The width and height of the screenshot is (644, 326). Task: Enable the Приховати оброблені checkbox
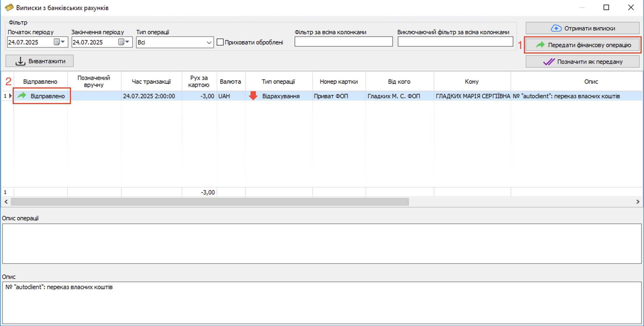coord(220,42)
